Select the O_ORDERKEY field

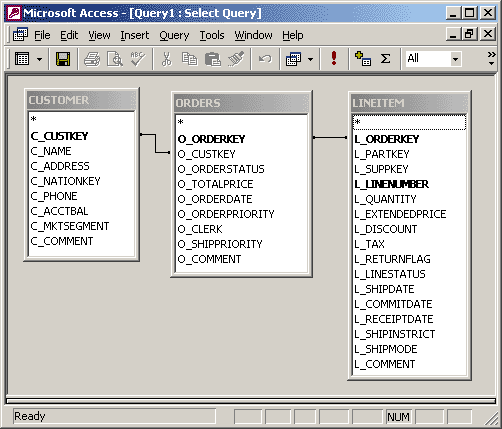241,139
